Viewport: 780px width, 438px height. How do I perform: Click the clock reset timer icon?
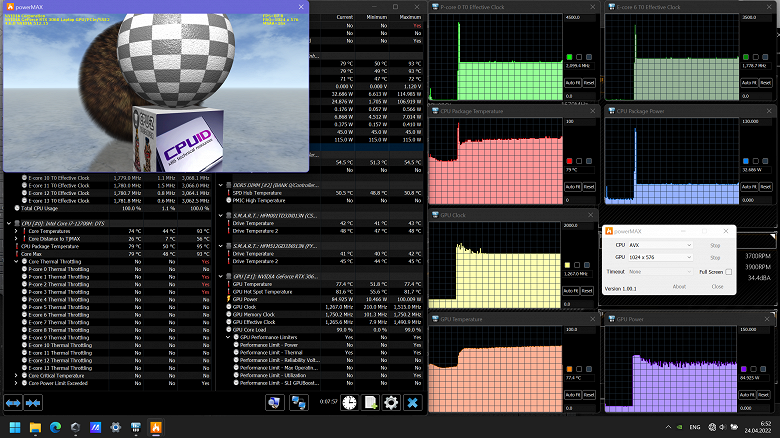350,402
